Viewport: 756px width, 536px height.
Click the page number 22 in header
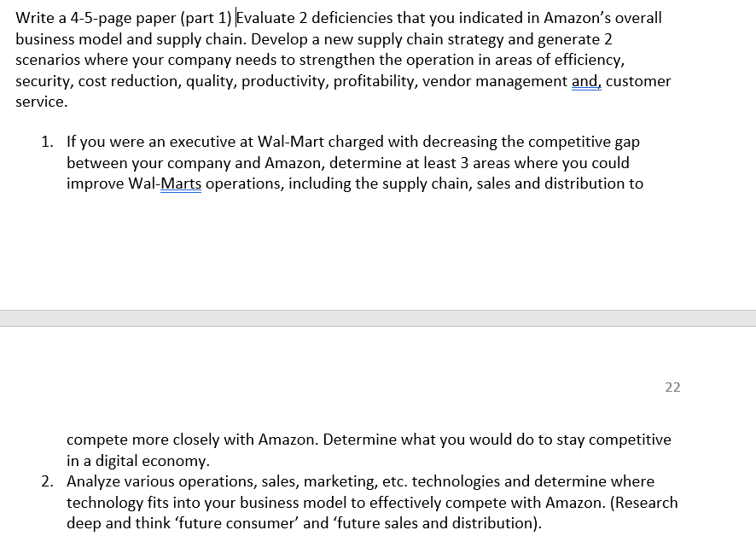tap(672, 387)
